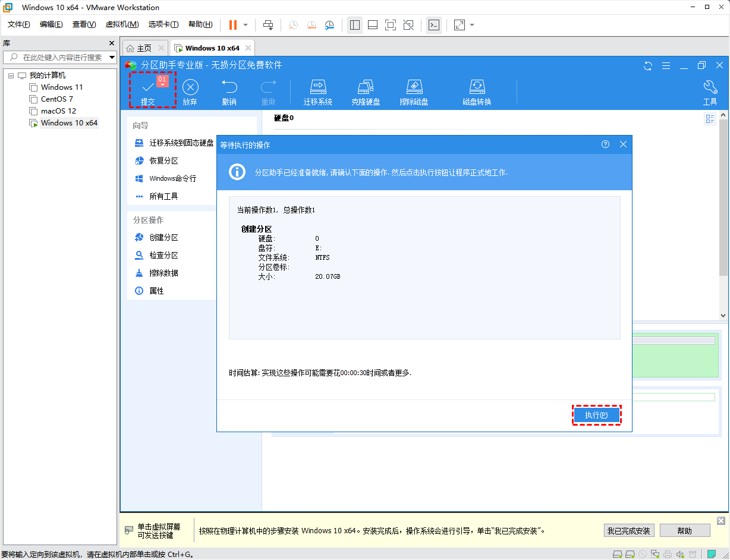Image resolution: width=730 pixels, height=560 pixels.
Task: Select Windows 11 in the library tree
Action: pyautogui.click(x=61, y=87)
